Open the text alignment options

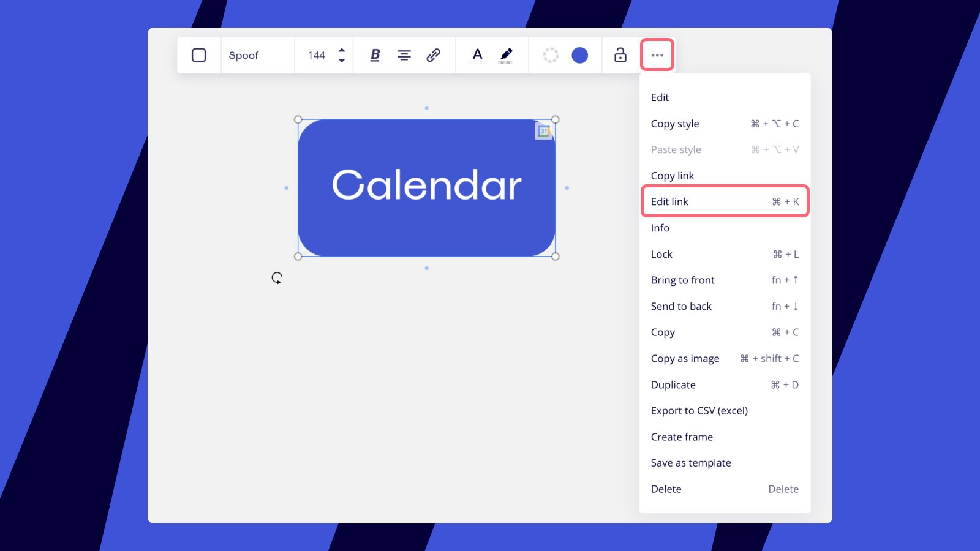(404, 56)
